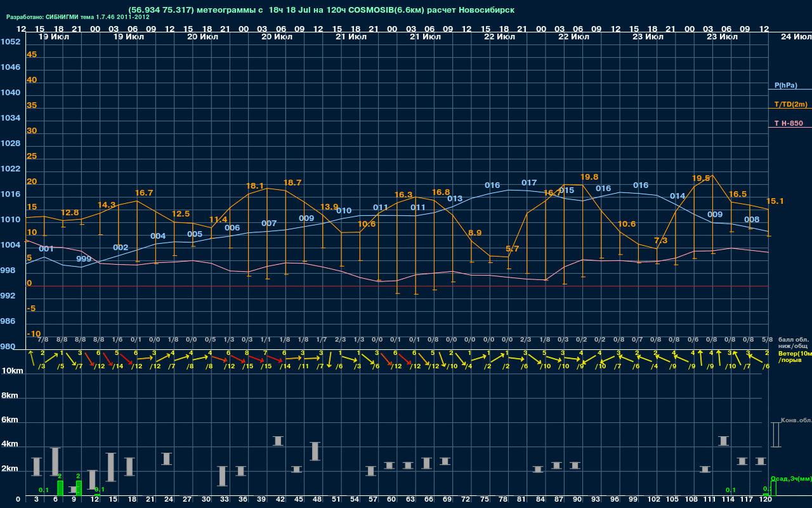Click the 15.1 final temperature value
This screenshot has height=508, width=812.
coord(775,201)
